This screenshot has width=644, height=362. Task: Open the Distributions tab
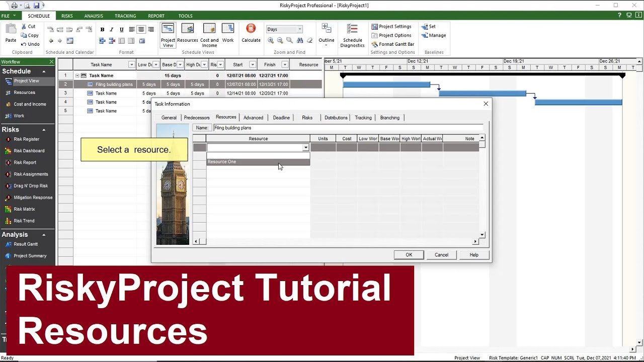pyautogui.click(x=336, y=118)
